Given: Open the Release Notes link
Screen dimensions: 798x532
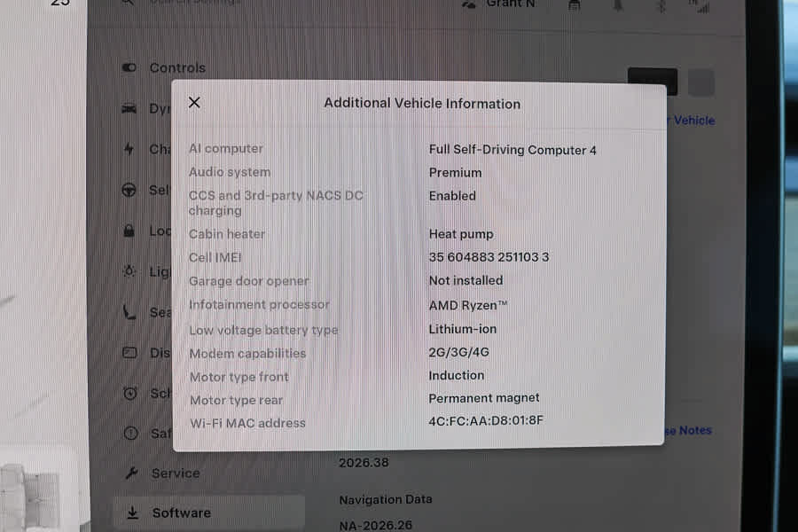Looking at the screenshot, I should 689,431.
